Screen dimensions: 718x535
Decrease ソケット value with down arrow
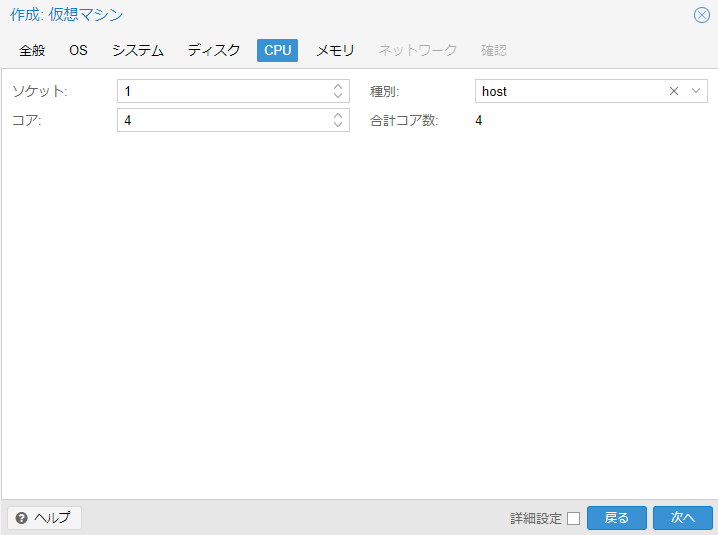point(338,96)
